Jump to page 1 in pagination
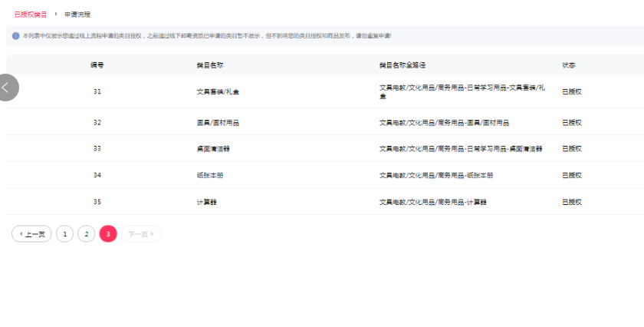Screen dimensions: 644x327 pos(65,234)
